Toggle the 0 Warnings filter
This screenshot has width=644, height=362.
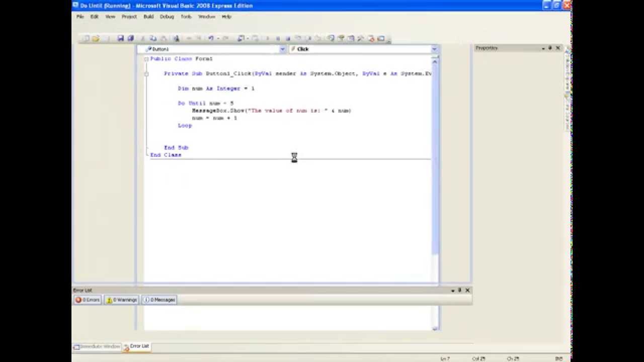coord(121,300)
